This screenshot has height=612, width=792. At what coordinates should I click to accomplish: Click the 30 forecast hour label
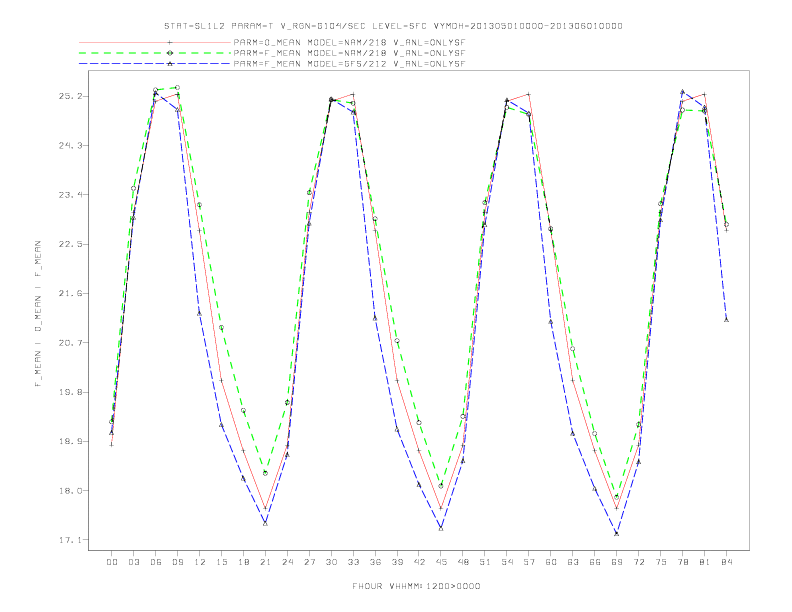(331, 562)
